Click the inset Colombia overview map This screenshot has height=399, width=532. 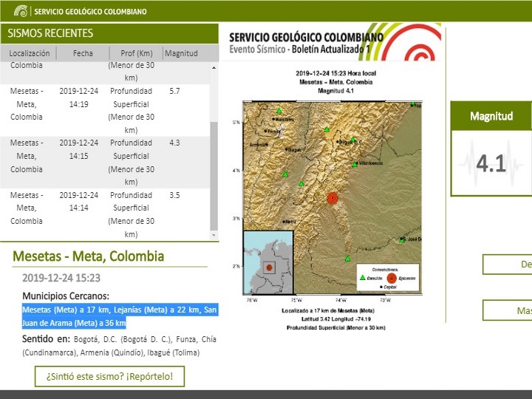click(268, 262)
